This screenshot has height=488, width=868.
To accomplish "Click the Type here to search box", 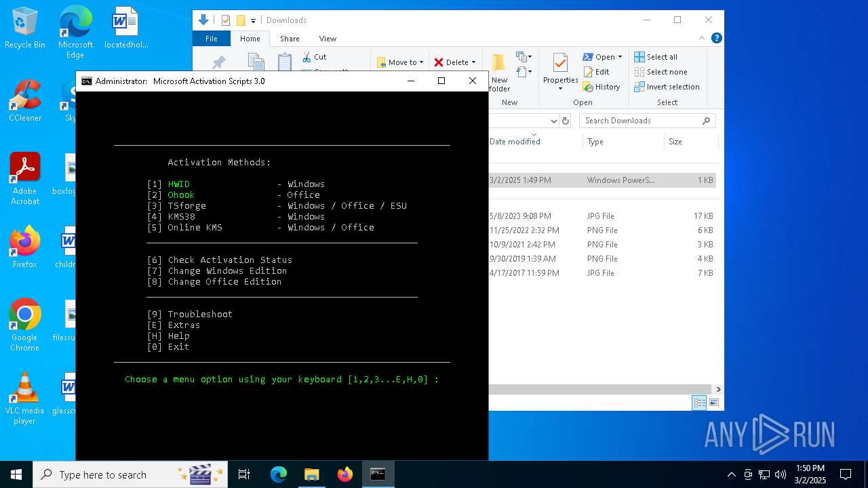I will (x=130, y=474).
